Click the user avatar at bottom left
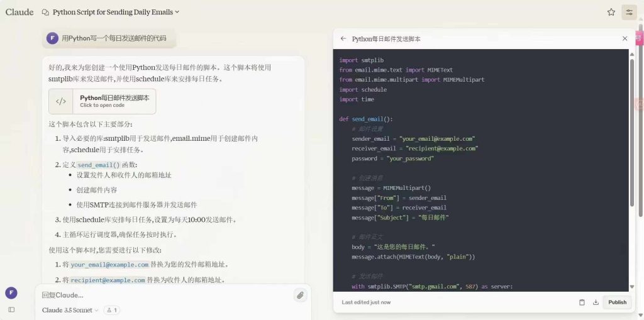Image resolution: width=644 pixels, height=320 pixels. pyautogui.click(x=11, y=293)
